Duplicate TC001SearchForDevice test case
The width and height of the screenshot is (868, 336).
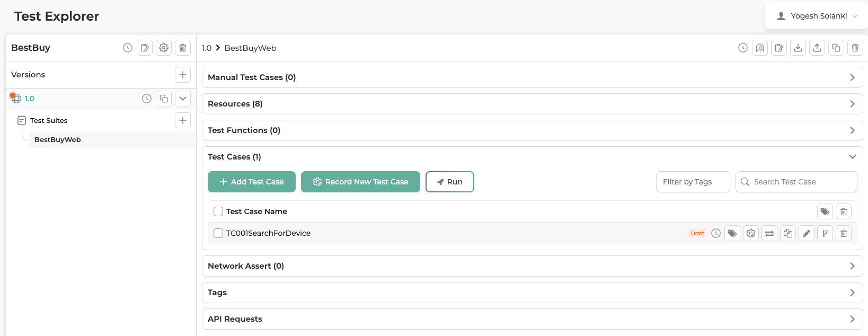[788, 233]
